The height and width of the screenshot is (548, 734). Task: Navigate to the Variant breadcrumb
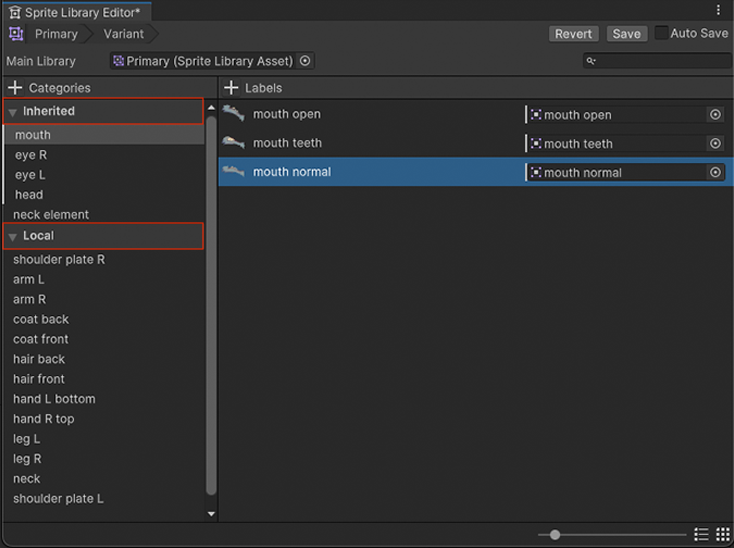(123, 34)
